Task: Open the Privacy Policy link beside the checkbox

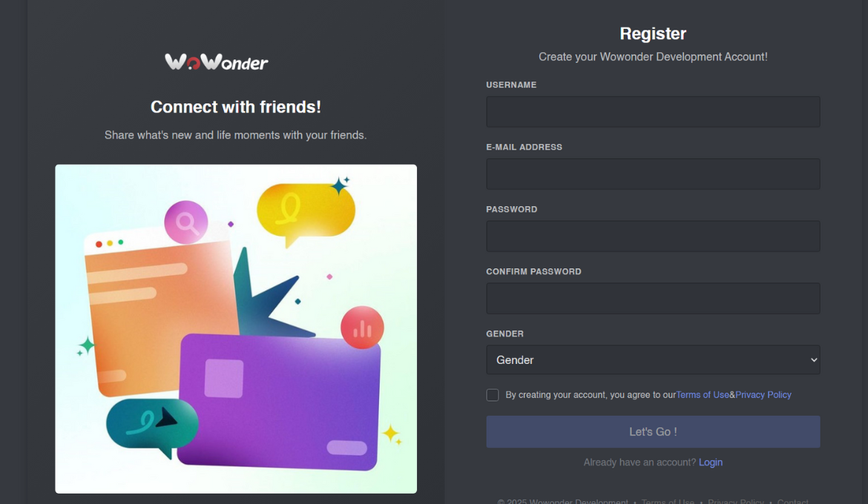Action: tap(763, 395)
